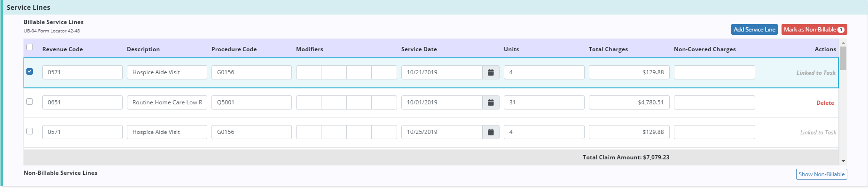Focus the Routine Home Care description field
Image resolution: width=868 pixels, height=188 pixels.
coord(167,102)
